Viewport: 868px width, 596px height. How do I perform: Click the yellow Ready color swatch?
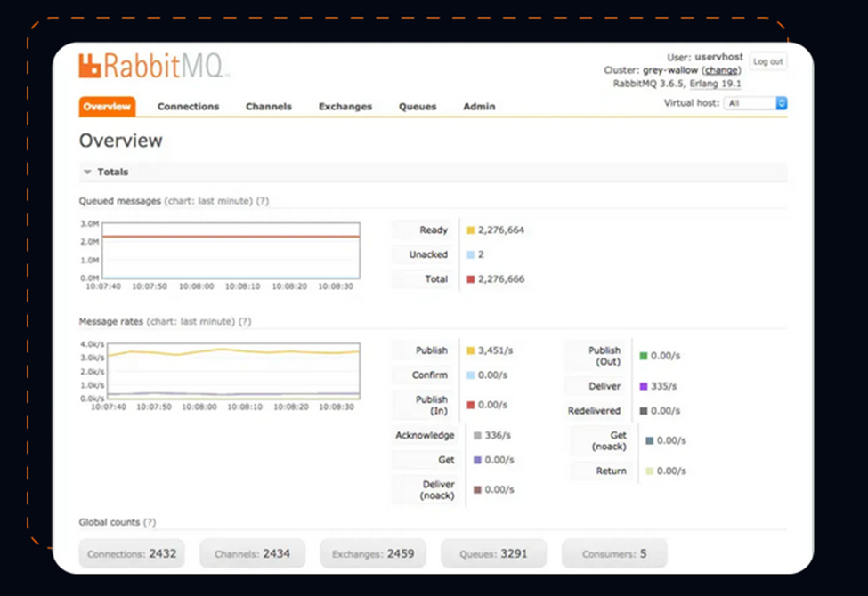[471, 230]
